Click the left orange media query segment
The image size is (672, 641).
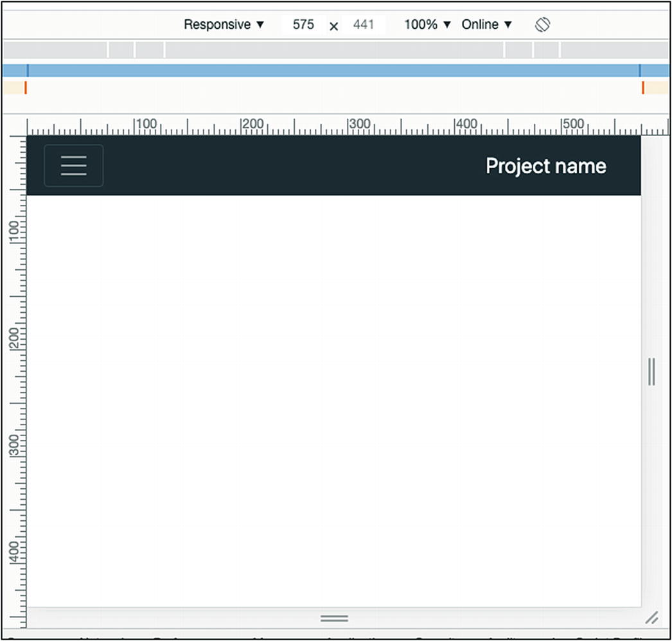click(13, 88)
